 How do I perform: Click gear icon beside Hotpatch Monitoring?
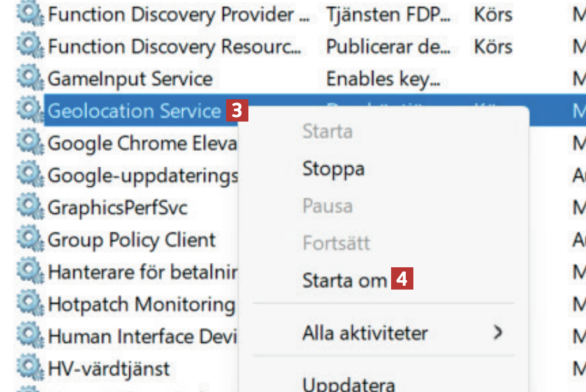[28, 304]
